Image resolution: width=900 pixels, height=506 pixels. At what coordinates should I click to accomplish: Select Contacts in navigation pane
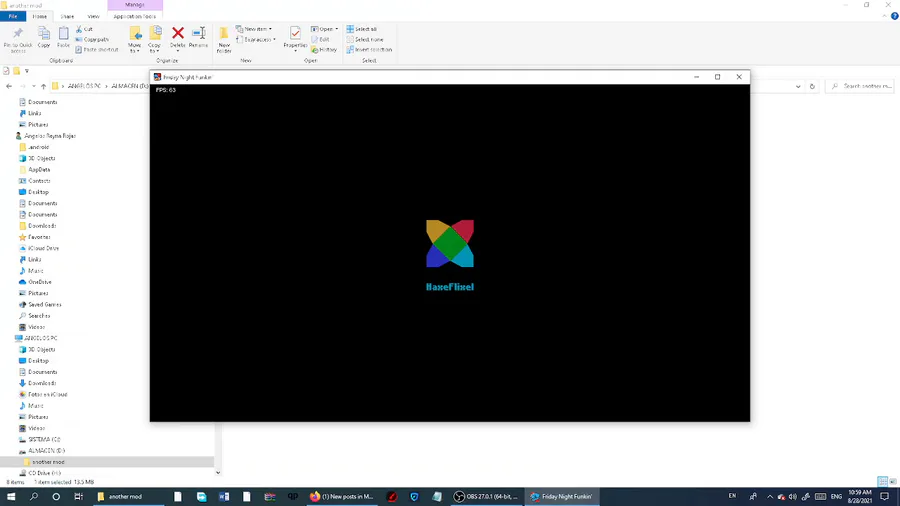[39, 181]
